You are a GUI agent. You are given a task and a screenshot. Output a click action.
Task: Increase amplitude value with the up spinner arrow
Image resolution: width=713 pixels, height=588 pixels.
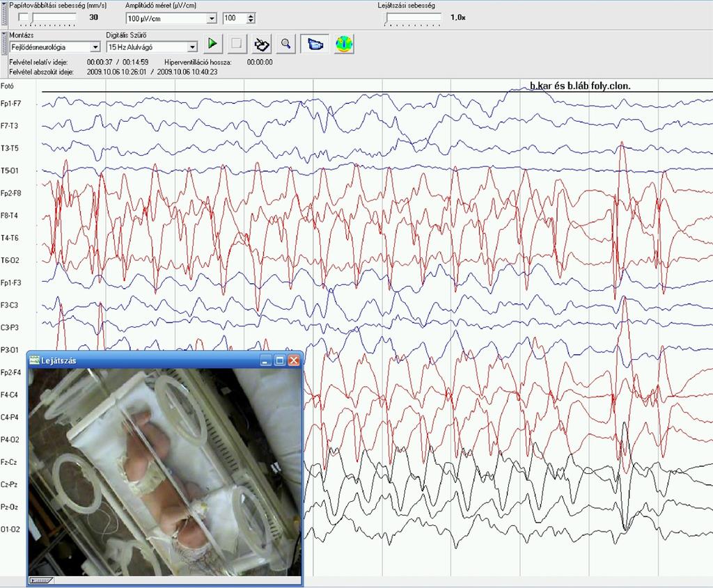pos(251,16)
